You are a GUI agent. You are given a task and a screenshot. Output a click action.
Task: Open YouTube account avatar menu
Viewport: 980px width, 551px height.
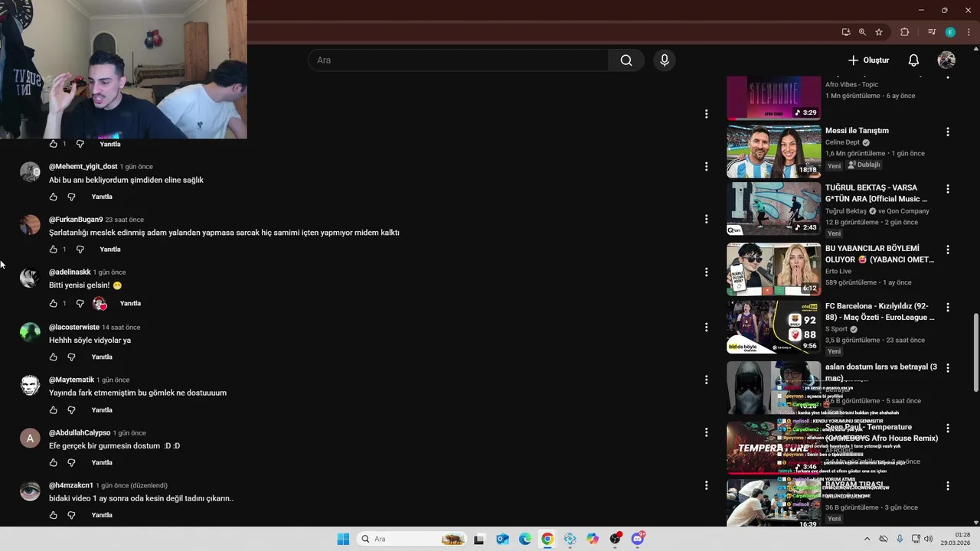click(x=946, y=60)
